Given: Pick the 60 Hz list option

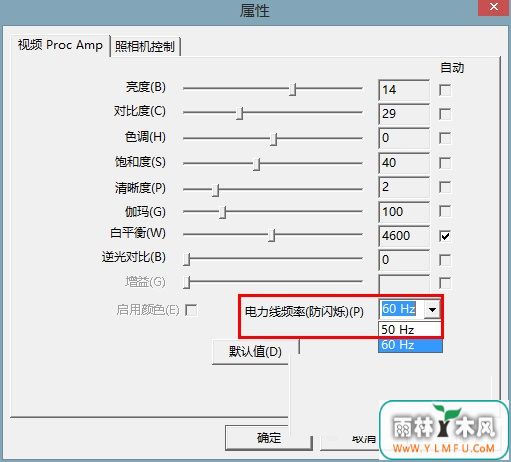Looking at the screenshot, I should 410,345.
